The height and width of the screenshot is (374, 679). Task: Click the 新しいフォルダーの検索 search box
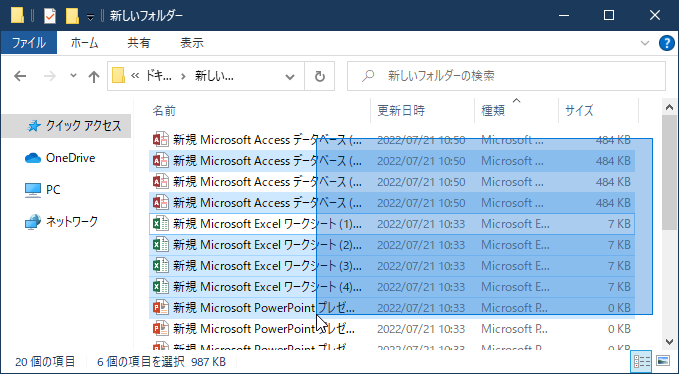(x=506, y=76)
